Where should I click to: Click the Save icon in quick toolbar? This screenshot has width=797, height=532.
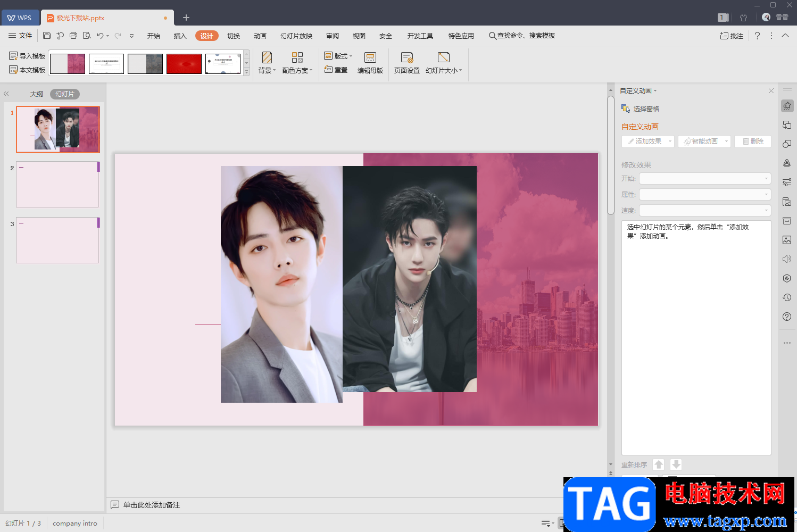47,36
